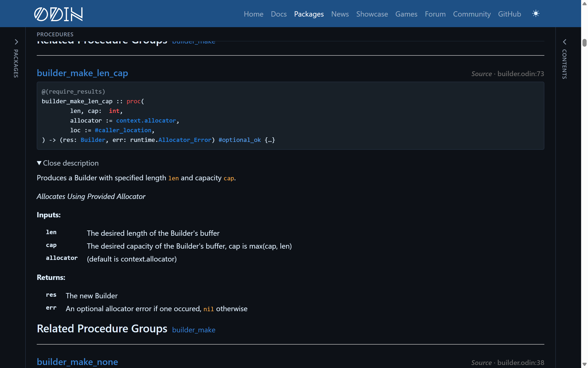Click the 'res' return value name
The height and width of the screenshot is (368, 588).
[x=51, y=295]
